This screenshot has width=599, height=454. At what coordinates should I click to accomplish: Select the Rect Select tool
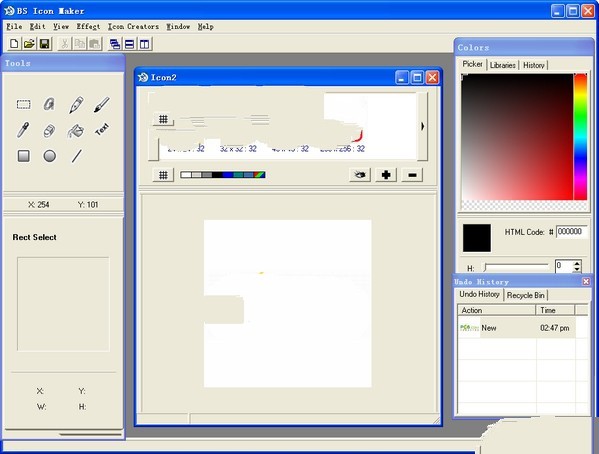coord(23,104)
